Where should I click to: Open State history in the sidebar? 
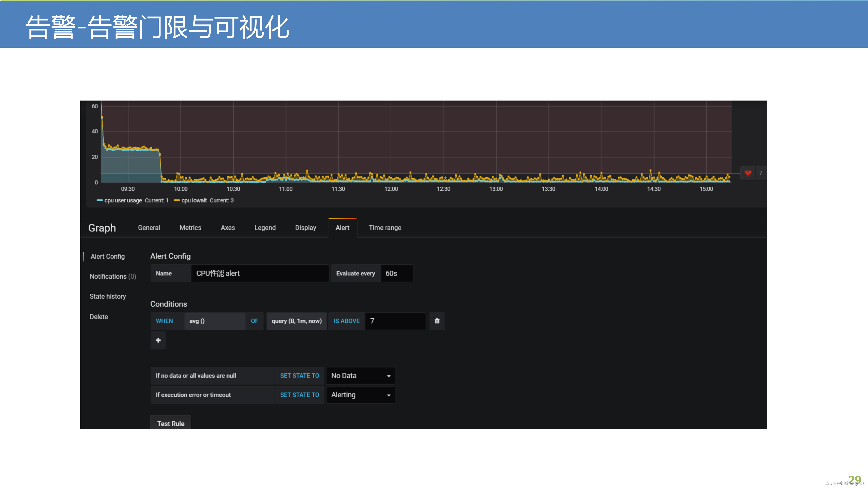coord(108,296)
